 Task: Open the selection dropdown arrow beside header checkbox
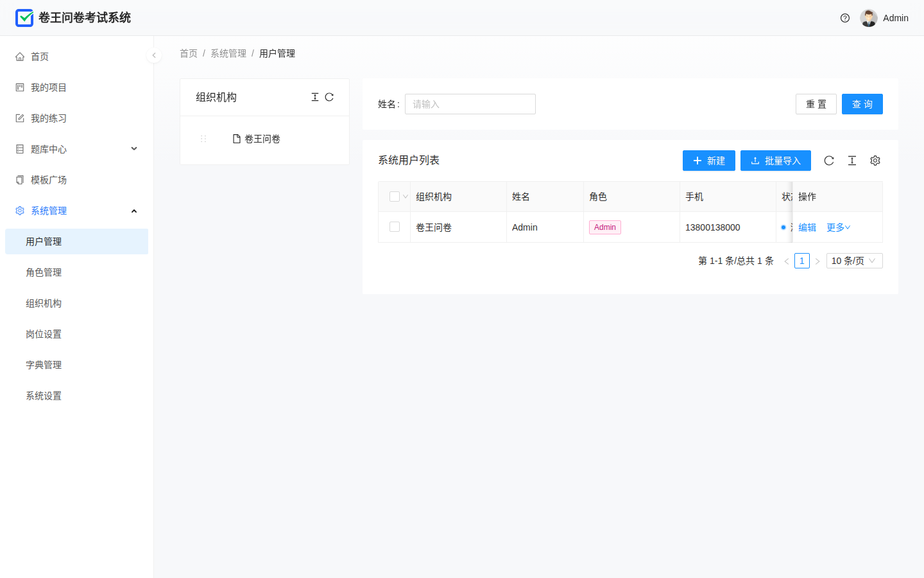pos(406,197)
